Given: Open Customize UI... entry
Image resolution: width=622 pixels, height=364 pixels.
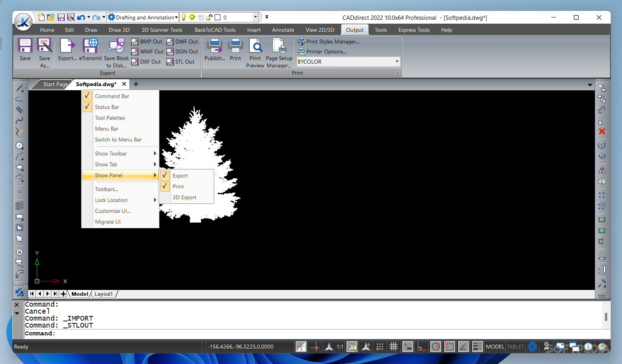Looking at the screenshot, I should tap(120, 211).
